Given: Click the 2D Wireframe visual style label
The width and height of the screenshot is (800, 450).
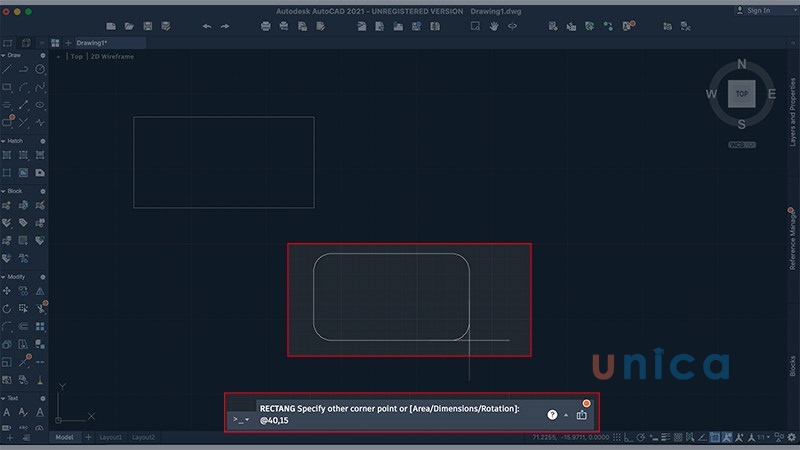Looking at the screenshot, I should 112,57.
